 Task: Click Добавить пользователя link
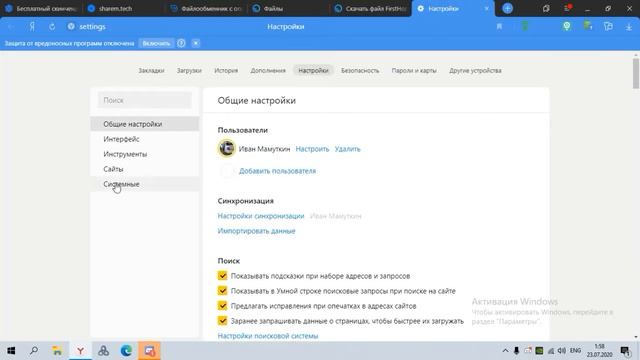pos(277,171)
